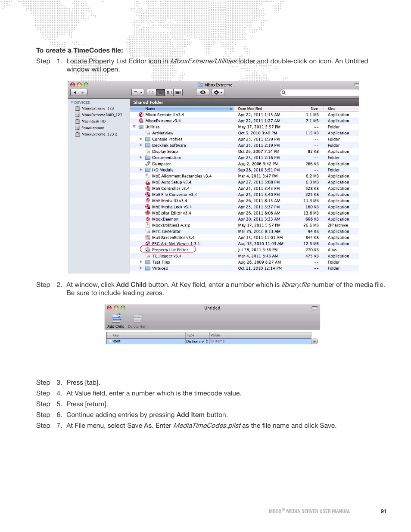Select MbE Auto Setup v3.4 icon
Viewport: 411px width, 532px height.
click(x=148, y=182)
